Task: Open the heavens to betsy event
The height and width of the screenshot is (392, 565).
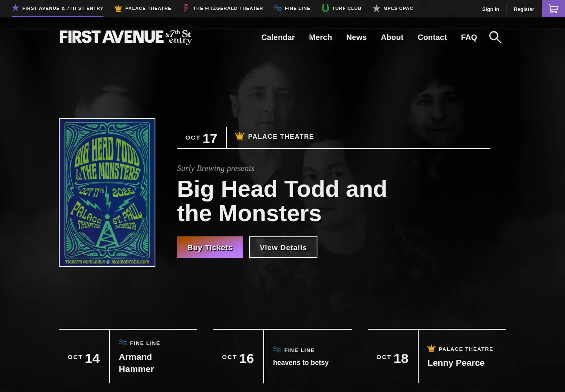Action: tap(301, 363)
